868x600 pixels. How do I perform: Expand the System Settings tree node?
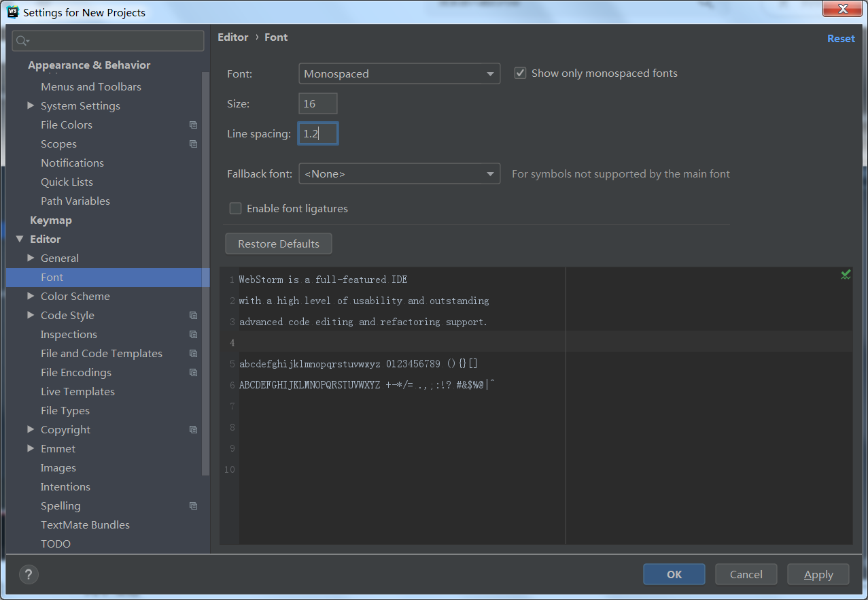click(x=31, y=105)
